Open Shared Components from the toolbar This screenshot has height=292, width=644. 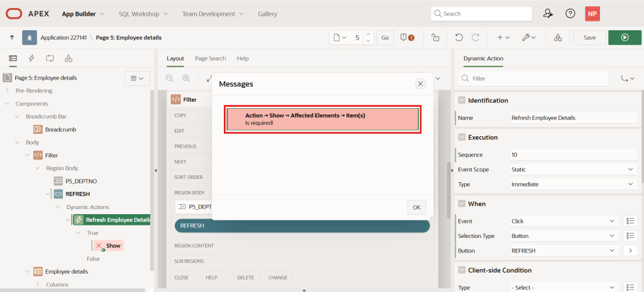pos(558,38)
